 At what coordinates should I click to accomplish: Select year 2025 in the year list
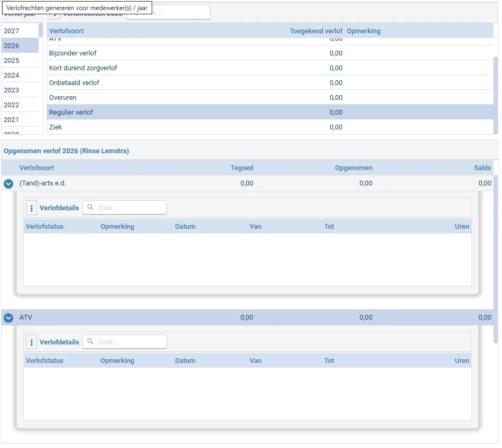tap(20, 61)
